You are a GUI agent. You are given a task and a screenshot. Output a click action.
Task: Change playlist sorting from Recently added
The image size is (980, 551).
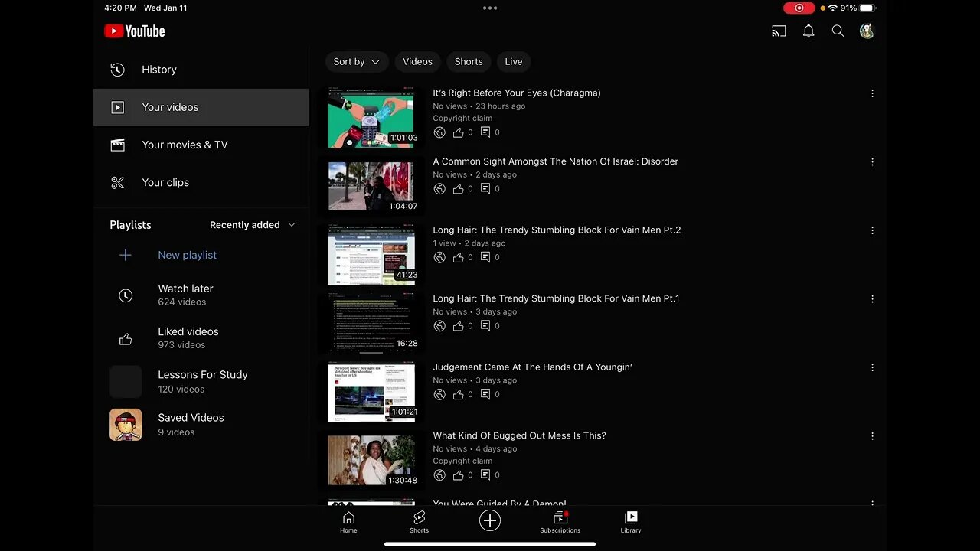(x=253, y=225)
